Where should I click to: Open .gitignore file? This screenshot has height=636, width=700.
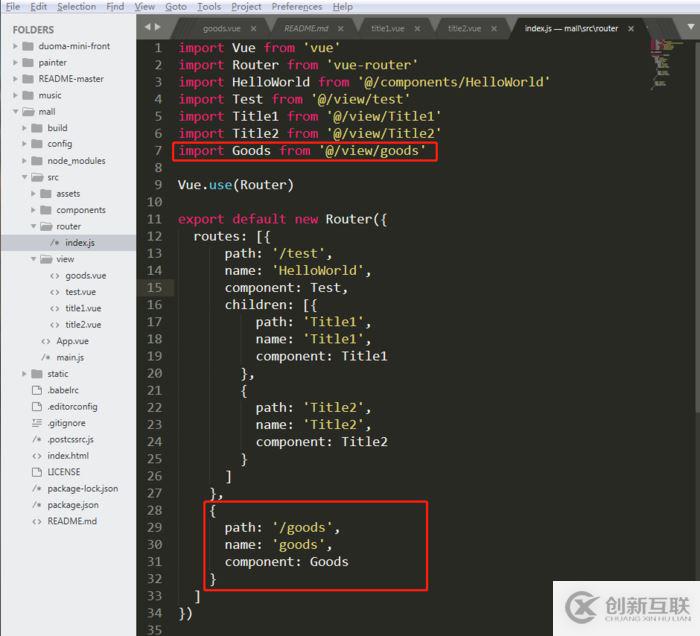67,423
